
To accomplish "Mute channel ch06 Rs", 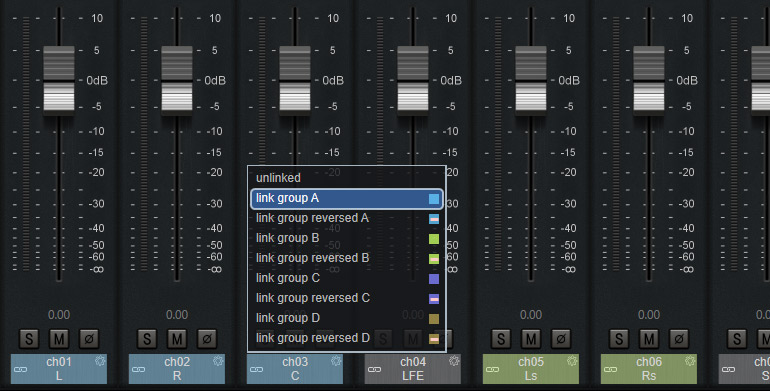I will click(649, 338).
